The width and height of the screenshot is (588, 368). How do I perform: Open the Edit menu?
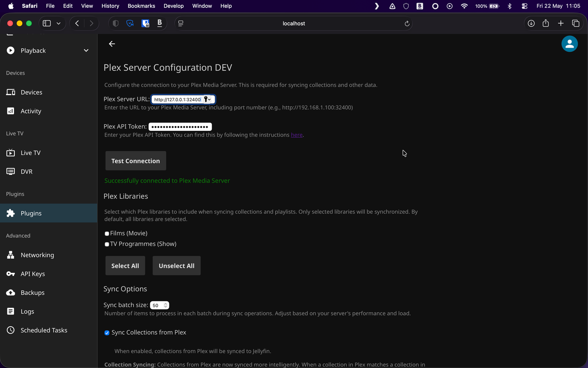click(68, 6)
